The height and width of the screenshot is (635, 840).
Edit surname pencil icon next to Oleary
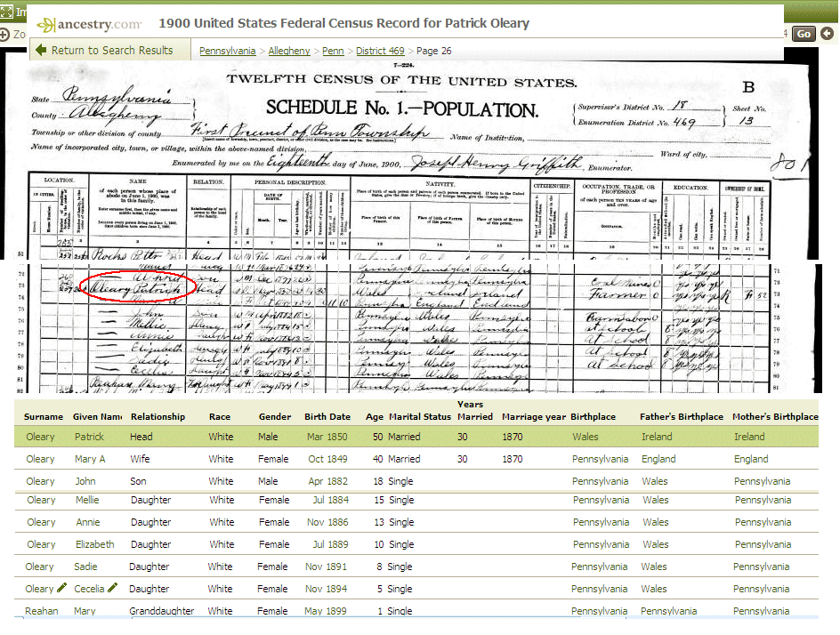[61, 589]
